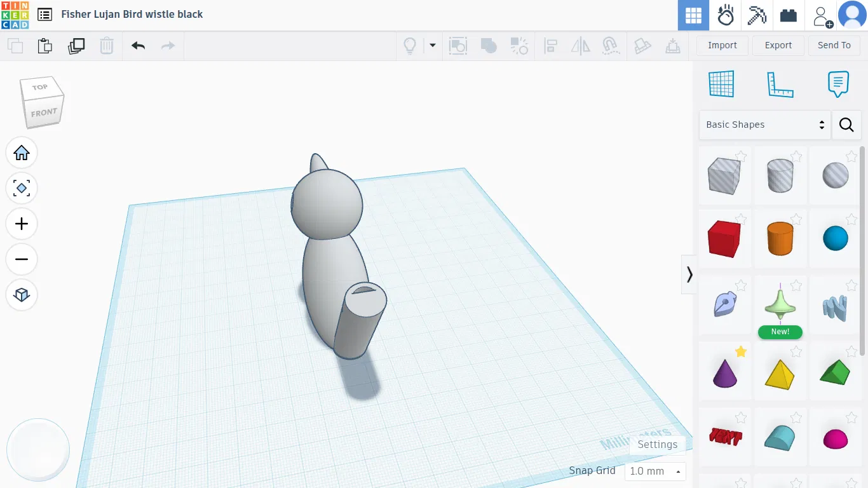Open the workplane Settings button
Image resolution: width=868 pixels, height=488 pixels.
[658, 445]
